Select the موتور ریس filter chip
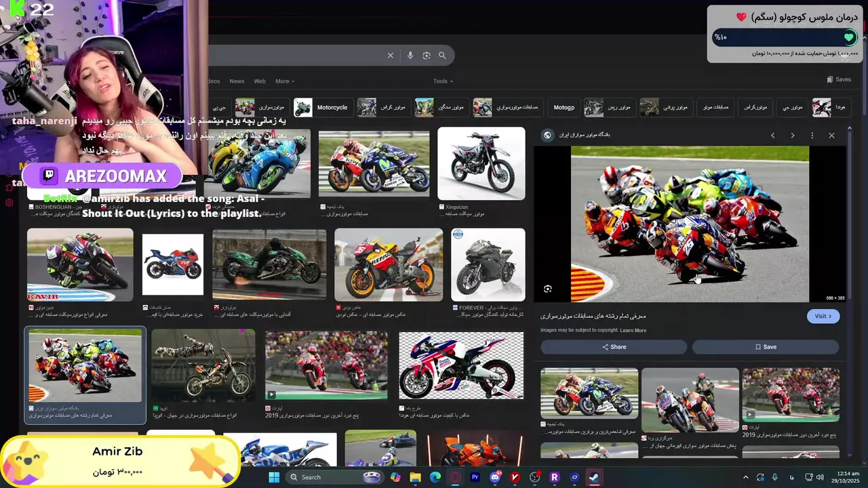 [x=609, y=107]
